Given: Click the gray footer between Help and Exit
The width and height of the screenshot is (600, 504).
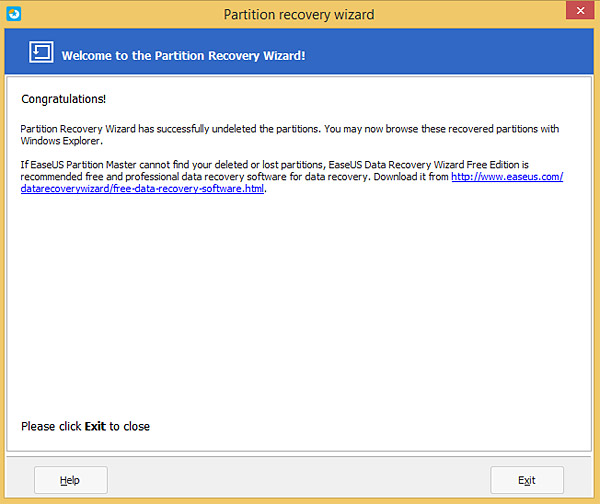Looking at the screenshot, I should (x=300, y=480).
